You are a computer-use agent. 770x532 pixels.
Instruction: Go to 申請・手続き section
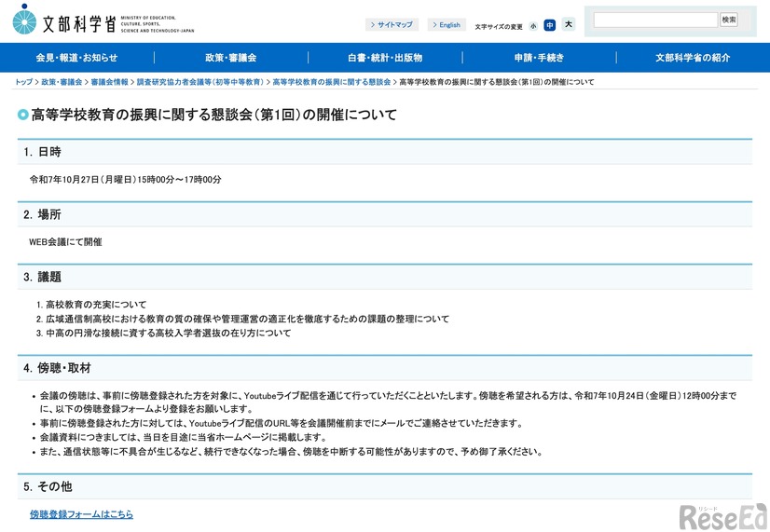[539, 58]
